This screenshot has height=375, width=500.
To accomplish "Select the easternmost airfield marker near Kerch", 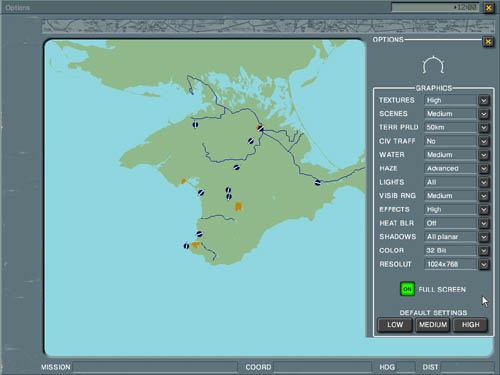I will tap(318, 182).
